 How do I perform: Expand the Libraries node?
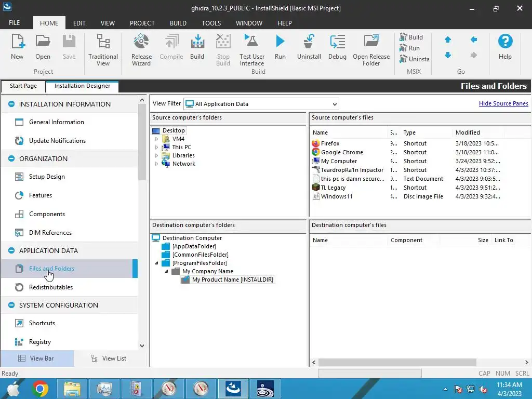156,155
